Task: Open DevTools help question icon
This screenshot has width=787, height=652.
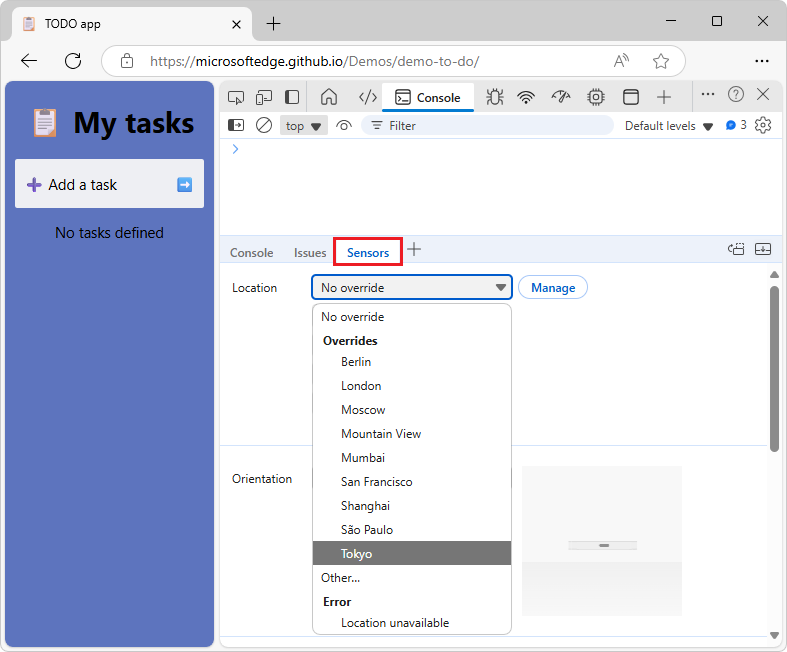Action: [736, 94]
